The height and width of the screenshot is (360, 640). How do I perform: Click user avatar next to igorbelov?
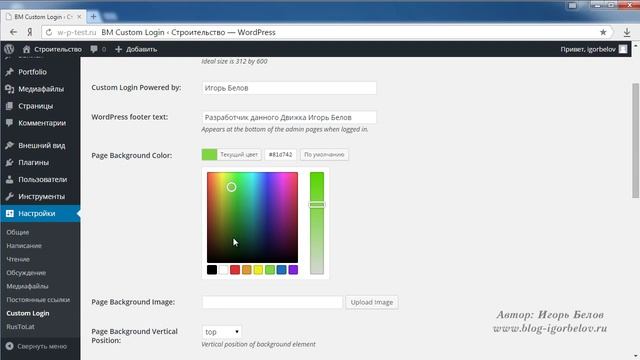[x=623, y=49]
